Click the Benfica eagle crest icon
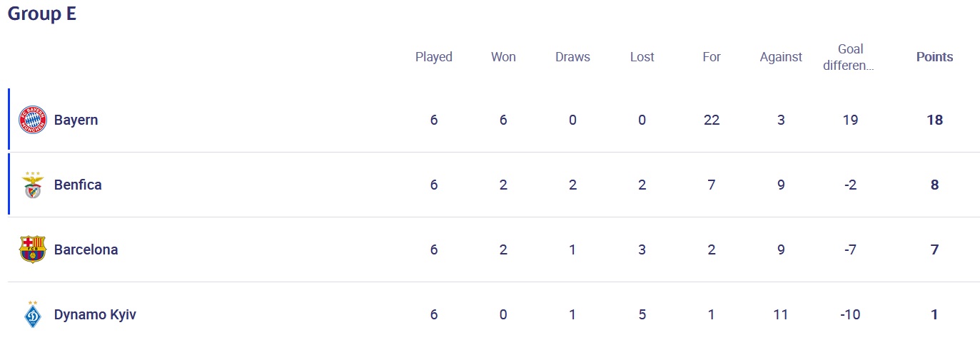This screenshot has width=980, height=340. pyautogui.click(x=32, y=185)
